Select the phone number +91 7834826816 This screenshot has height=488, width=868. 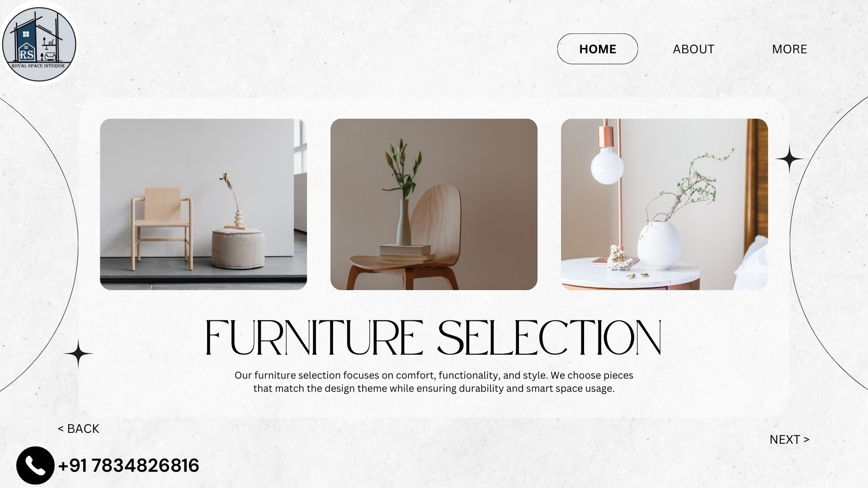point(129,465)
